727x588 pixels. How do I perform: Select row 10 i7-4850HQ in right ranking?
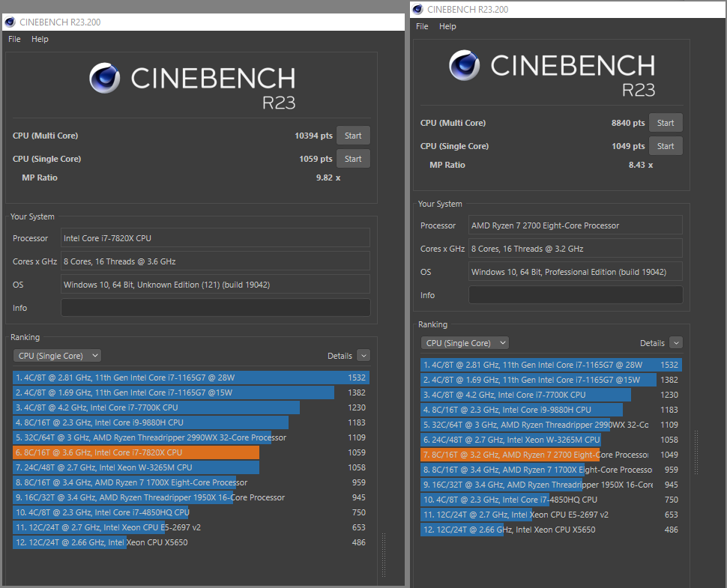pos(552,500)
